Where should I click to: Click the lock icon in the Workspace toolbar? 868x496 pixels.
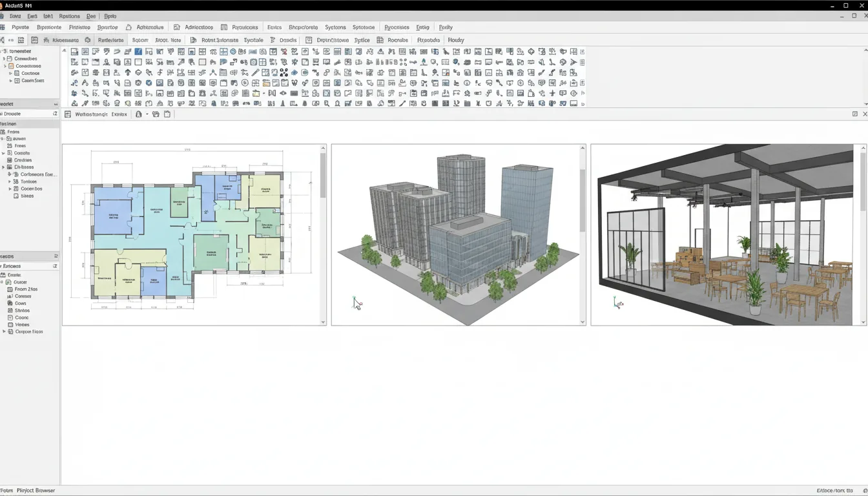138,114
